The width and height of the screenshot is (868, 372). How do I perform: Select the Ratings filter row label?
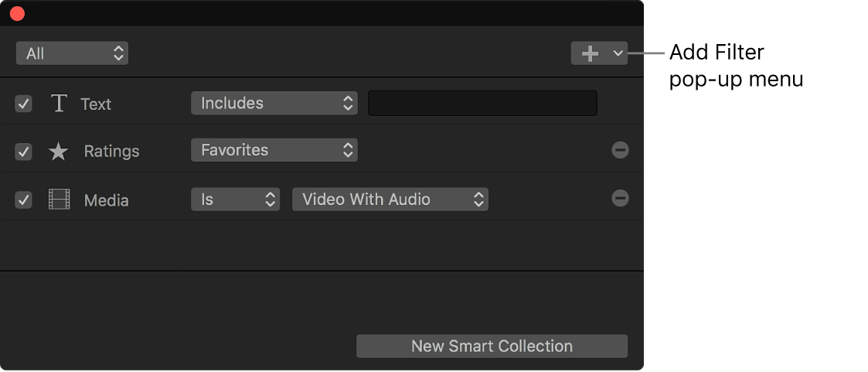pos(111,152)
